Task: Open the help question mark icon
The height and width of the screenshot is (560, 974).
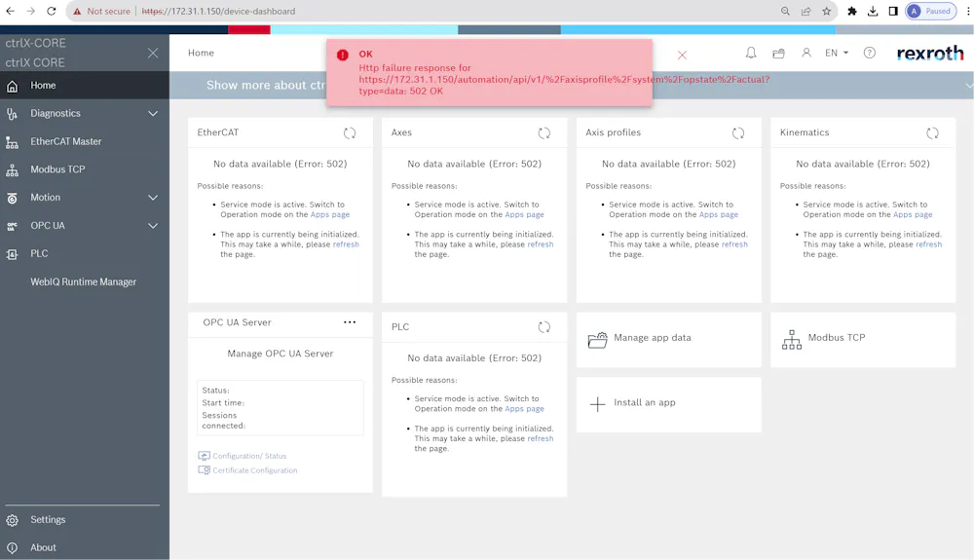Action: (x=870, y=53)
